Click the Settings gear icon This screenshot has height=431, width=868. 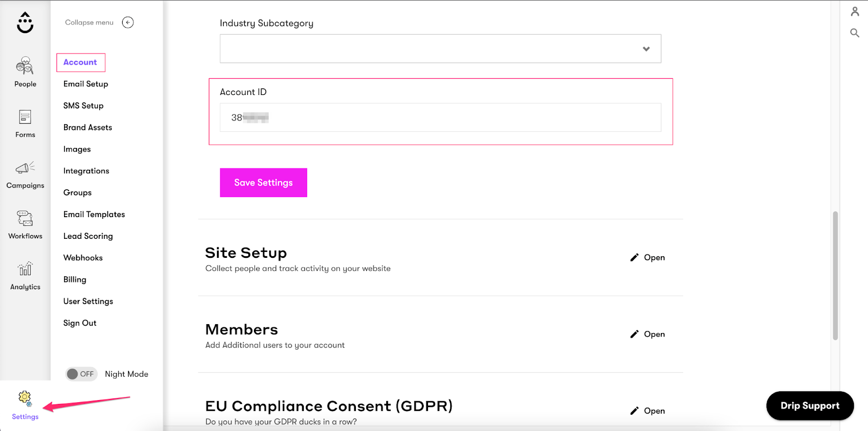click(x=25, y=398)
